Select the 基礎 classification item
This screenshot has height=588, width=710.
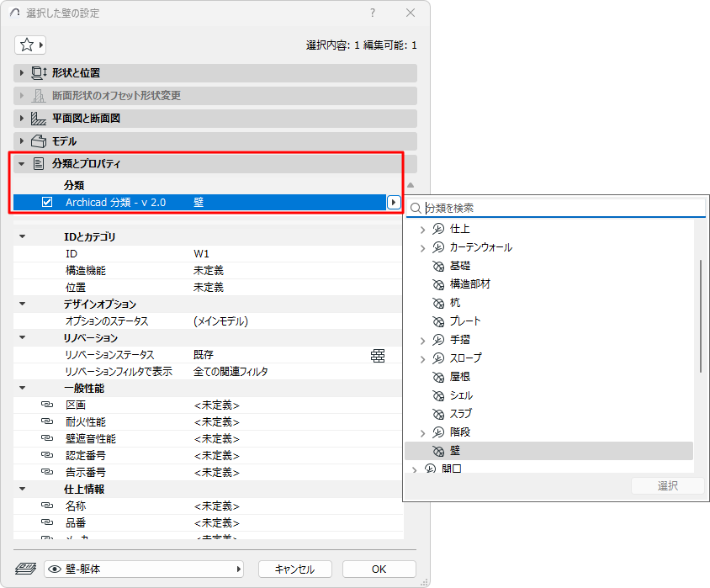tap(460, 266)
